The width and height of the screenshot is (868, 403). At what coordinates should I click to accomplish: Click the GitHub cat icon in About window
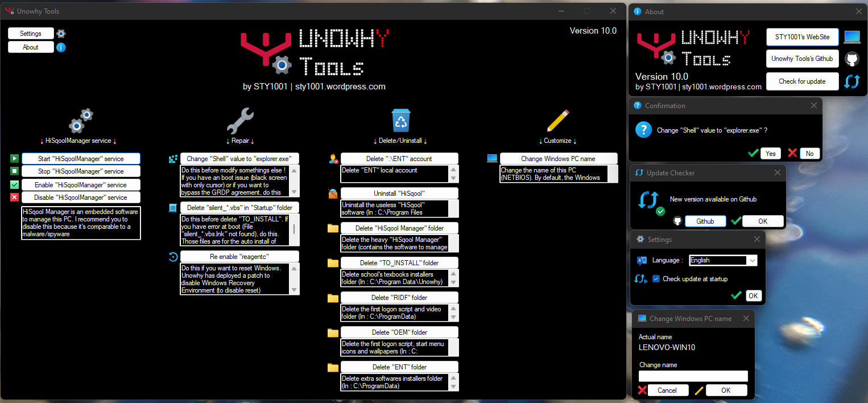point(852,59)
